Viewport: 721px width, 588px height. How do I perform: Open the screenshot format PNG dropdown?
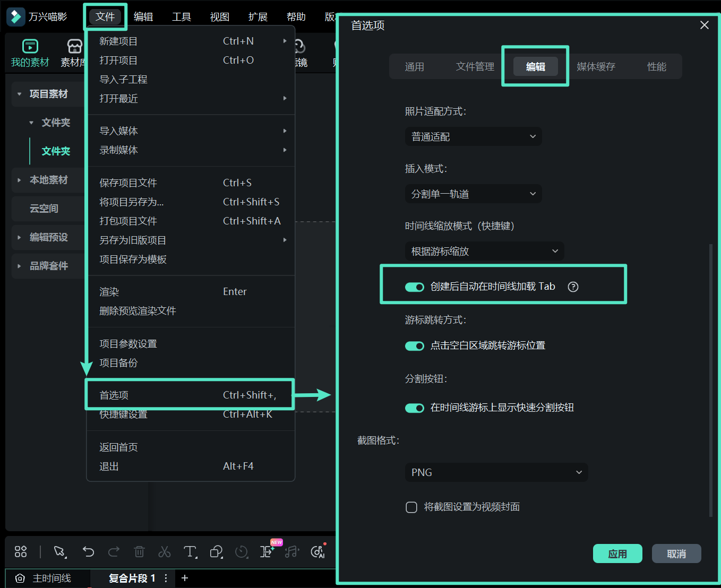click(x=496, y=472)
